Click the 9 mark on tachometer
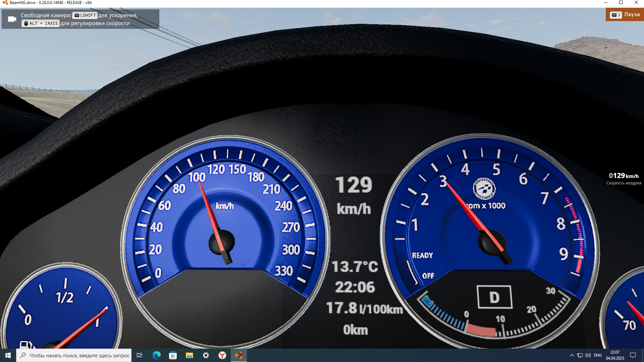 tap(563, 254)
